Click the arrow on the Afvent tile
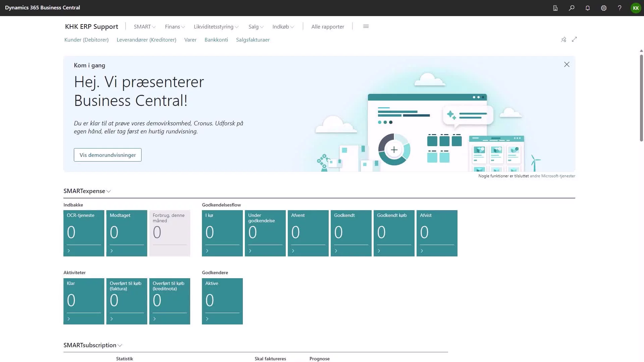This screenshot has height=362, width=644. (293, 251)
